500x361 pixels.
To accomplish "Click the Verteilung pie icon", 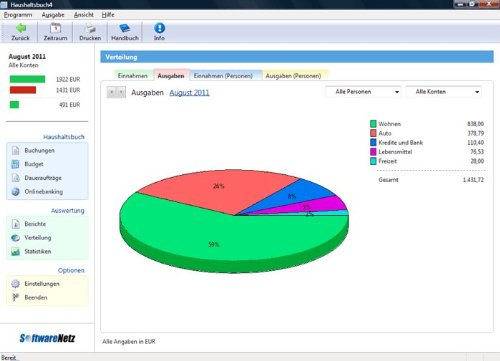I will (x=16, y=238).
